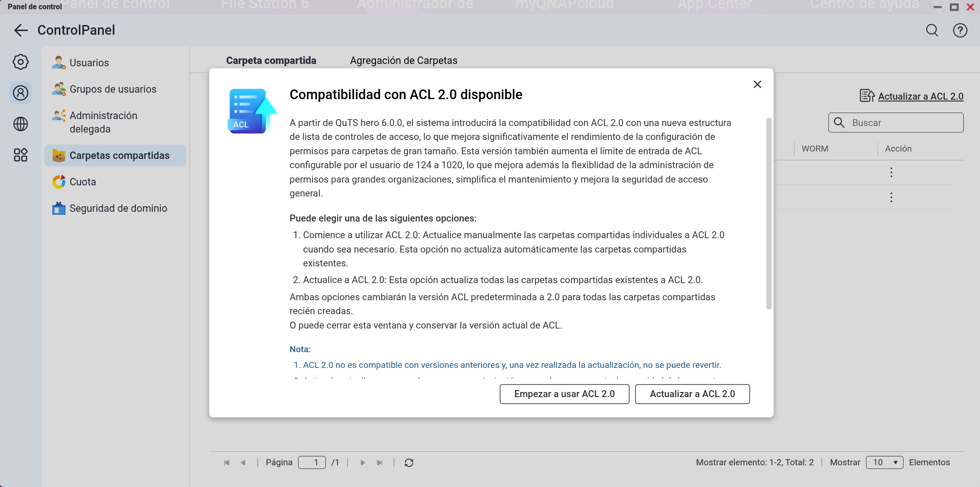Select the Network globe sidebar icon

click(20, 124)
